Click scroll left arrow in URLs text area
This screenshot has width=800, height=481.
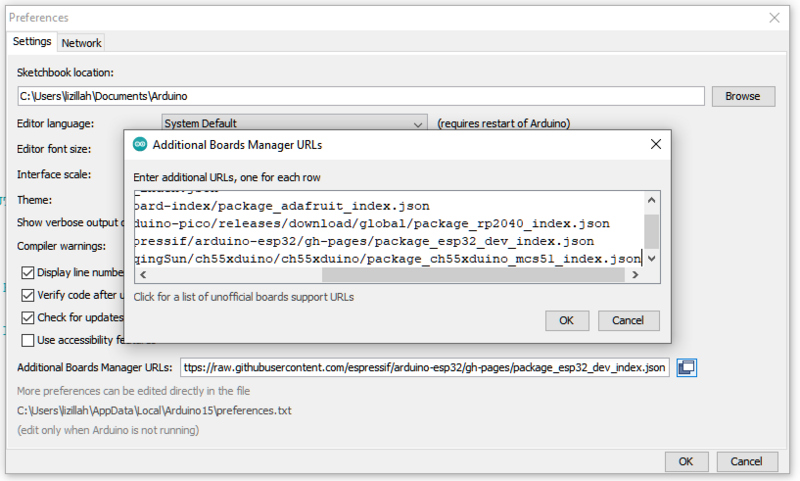143,275
